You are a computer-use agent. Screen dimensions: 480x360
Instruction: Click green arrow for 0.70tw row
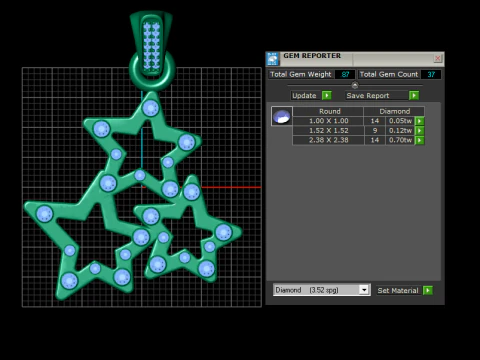click(420, 140)
